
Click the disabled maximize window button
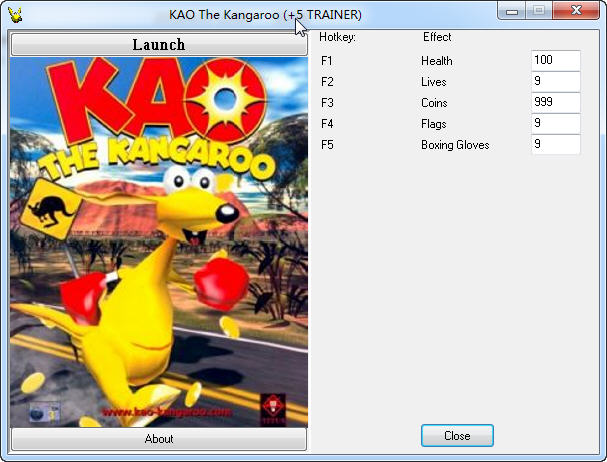pyautogui.click(x=539, y=10)
